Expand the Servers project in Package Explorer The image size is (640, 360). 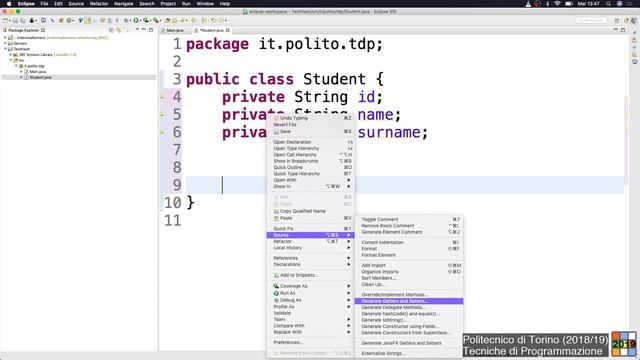click(x=5, y=43)
